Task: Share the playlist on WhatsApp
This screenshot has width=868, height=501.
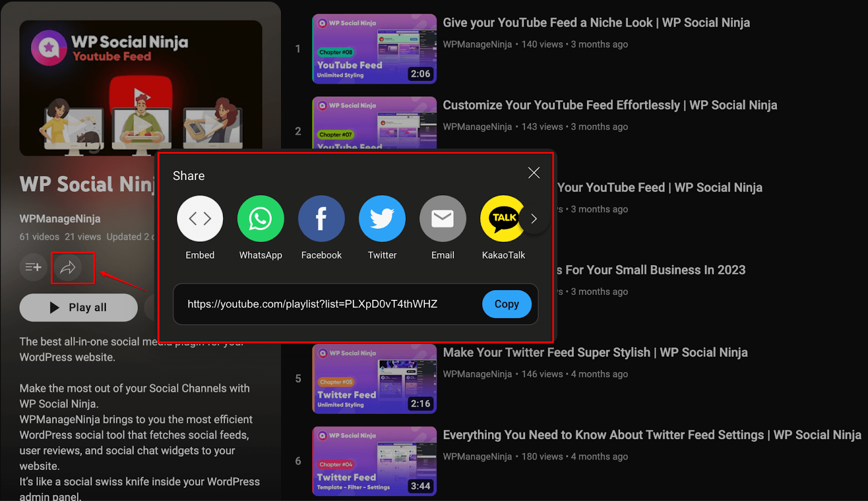Action: click(260, 219)
